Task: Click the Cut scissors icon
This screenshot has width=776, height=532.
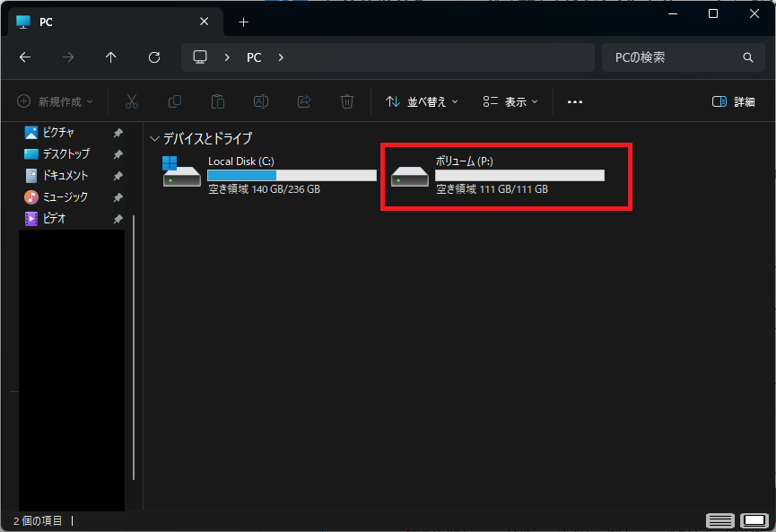Action: coord(132,101)
